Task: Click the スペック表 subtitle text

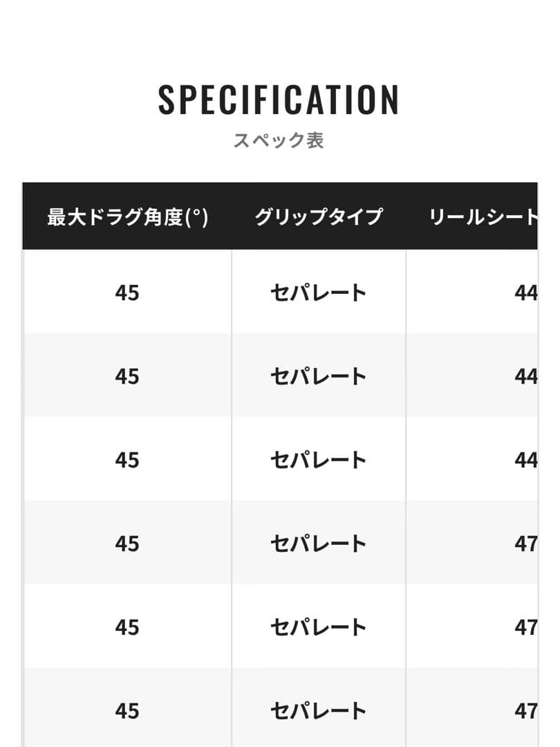Action: coord(279,140)
